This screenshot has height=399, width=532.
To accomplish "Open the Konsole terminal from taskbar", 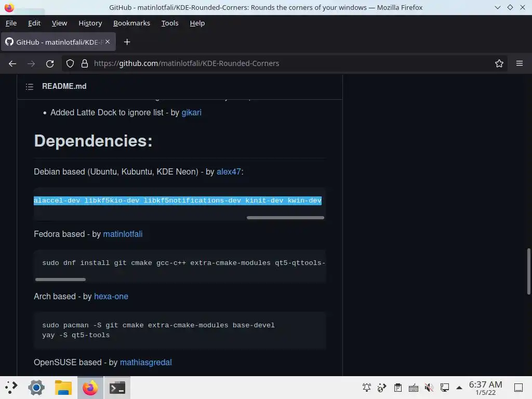I will 117,388.
